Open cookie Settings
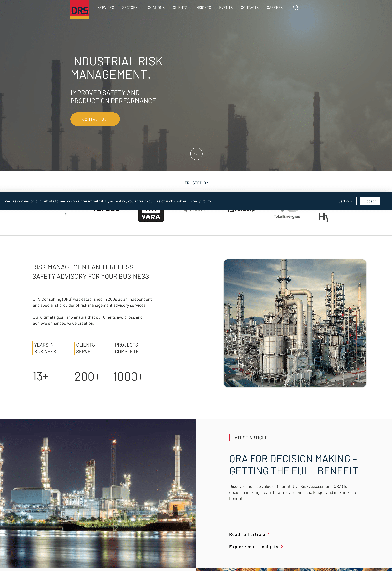Image resolution: width=392 pixels, height=571 pixels. 345,201
